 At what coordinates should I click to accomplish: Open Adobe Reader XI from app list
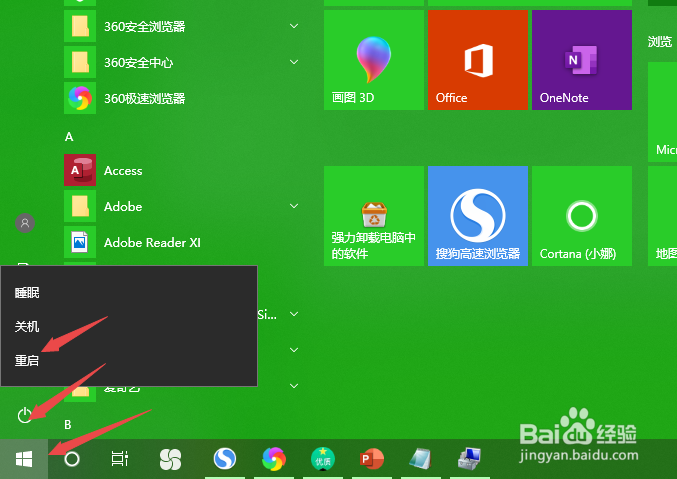181,242
